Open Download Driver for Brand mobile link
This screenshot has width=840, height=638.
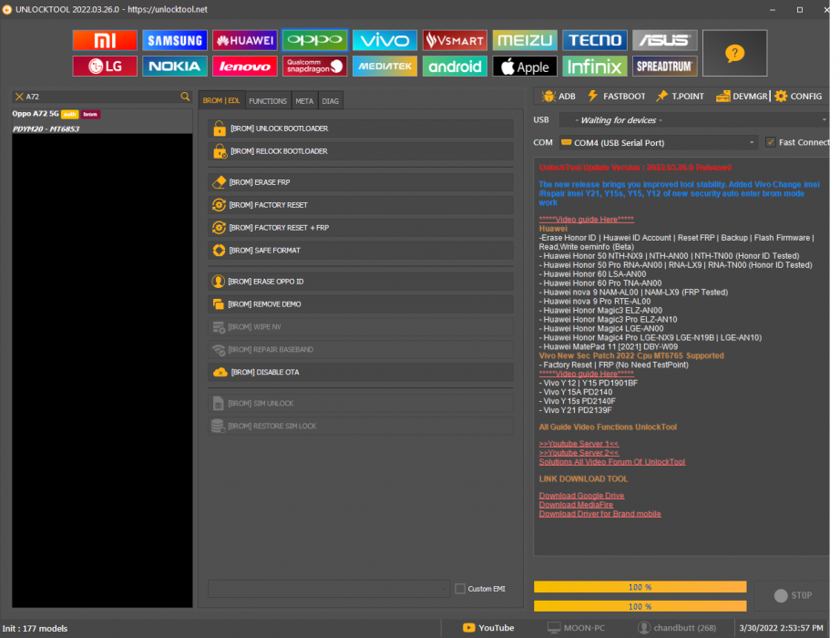click(x=600, y=514)
